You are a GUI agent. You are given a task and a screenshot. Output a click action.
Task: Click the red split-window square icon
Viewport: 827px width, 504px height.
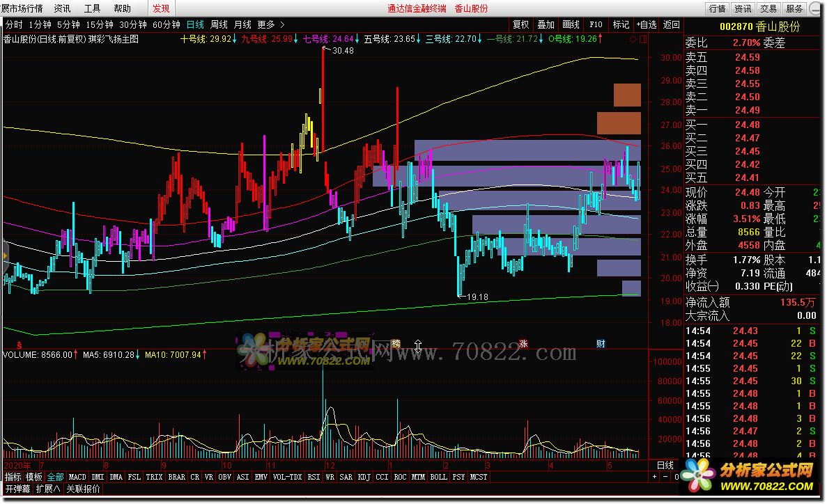pos(643,39)
